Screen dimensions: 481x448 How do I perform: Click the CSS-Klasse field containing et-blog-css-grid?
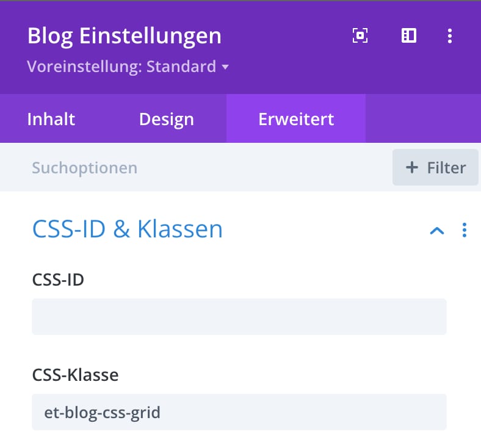tap(239, 412)
